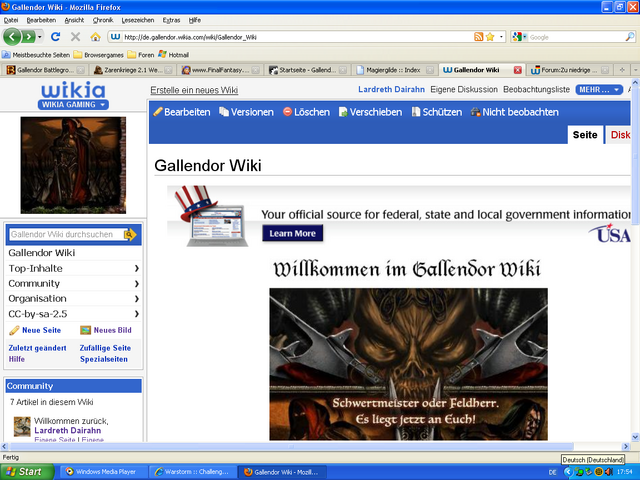Open the tab list dropdown arrow

[635, 70]
